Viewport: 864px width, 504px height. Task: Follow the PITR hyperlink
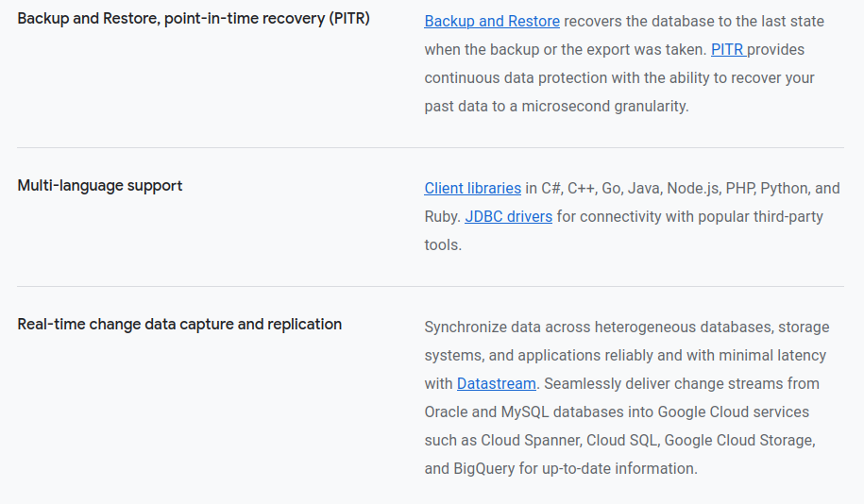[727, 49]
